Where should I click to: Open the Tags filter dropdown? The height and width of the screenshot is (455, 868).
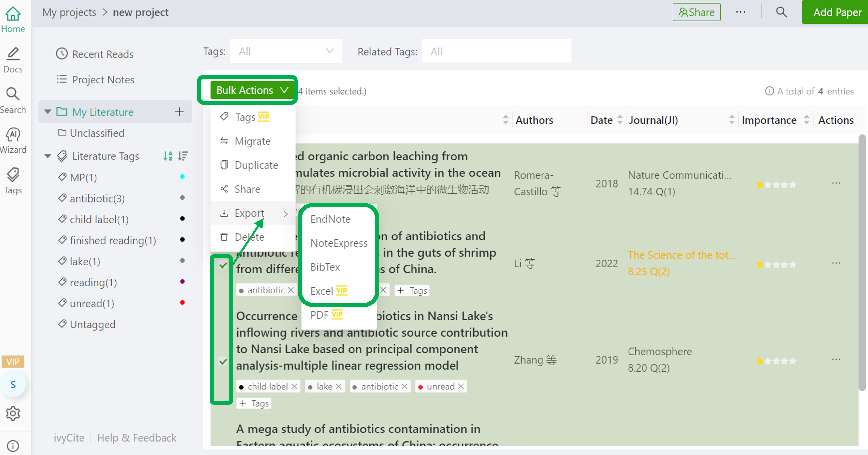(286, 51)
